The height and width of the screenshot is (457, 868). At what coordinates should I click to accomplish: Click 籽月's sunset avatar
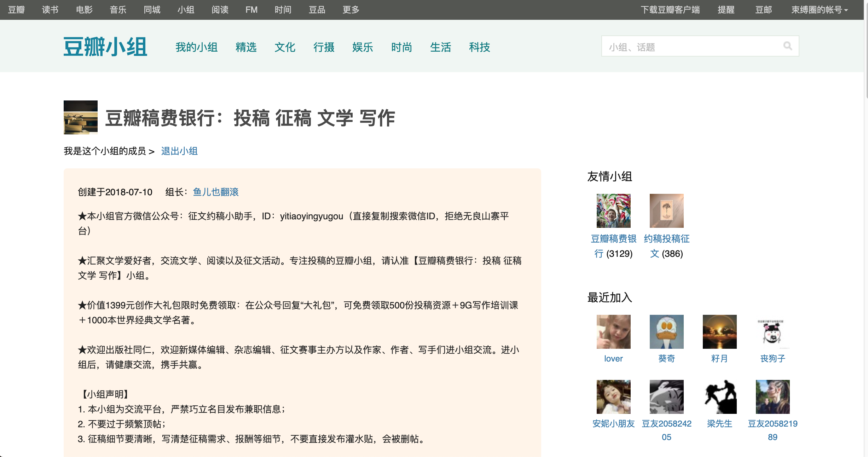point(719,332)
